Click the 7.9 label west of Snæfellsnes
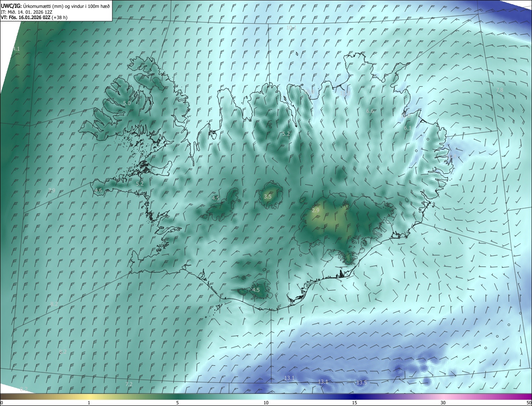Screen dimensions: 532x406 52,190
